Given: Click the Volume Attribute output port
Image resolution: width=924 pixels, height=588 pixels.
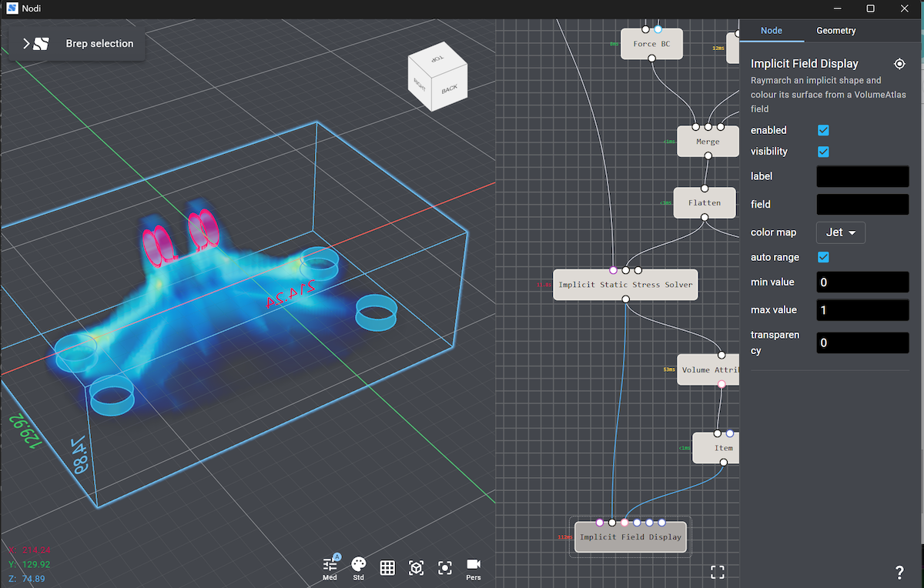Looking at the screenshot, I should click(x=721, y=383).
